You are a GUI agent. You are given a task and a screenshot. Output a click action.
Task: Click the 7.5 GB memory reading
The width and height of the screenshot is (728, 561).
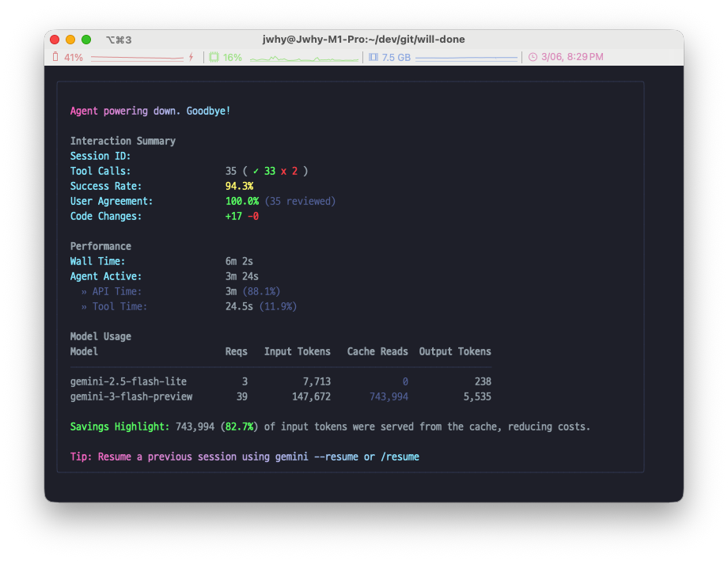coord(396,58)
